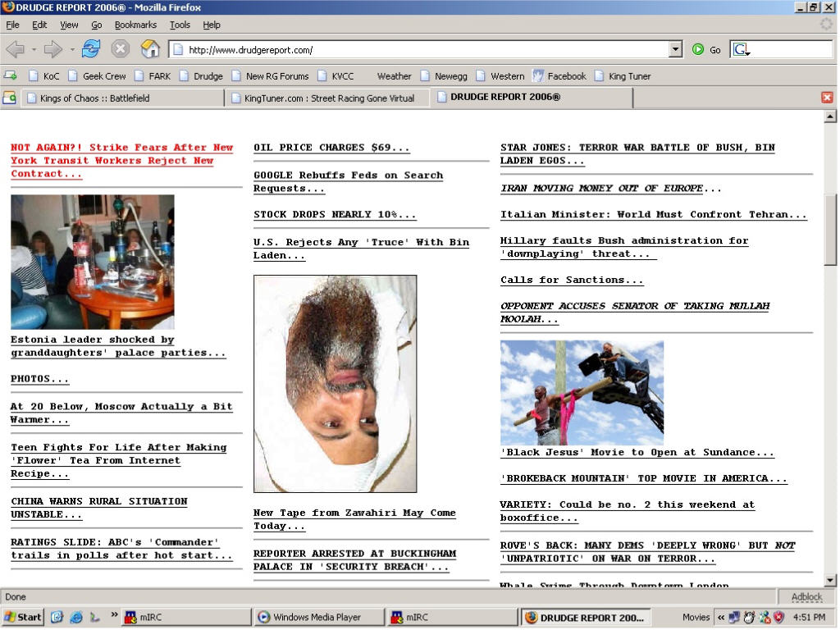The height and width of the screenshot is (630, 840).
Task: Open the Facebook bookmark
Action: click(559, 76)
